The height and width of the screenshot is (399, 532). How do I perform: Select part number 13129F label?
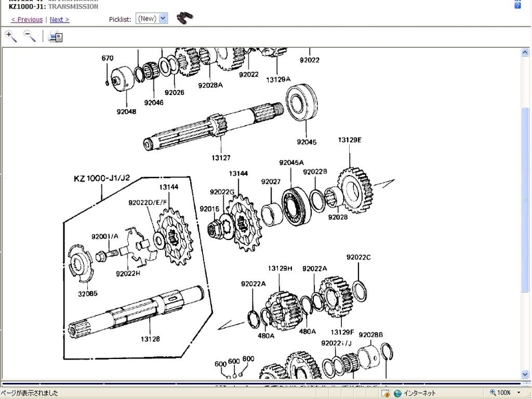(x=342, y=332)
